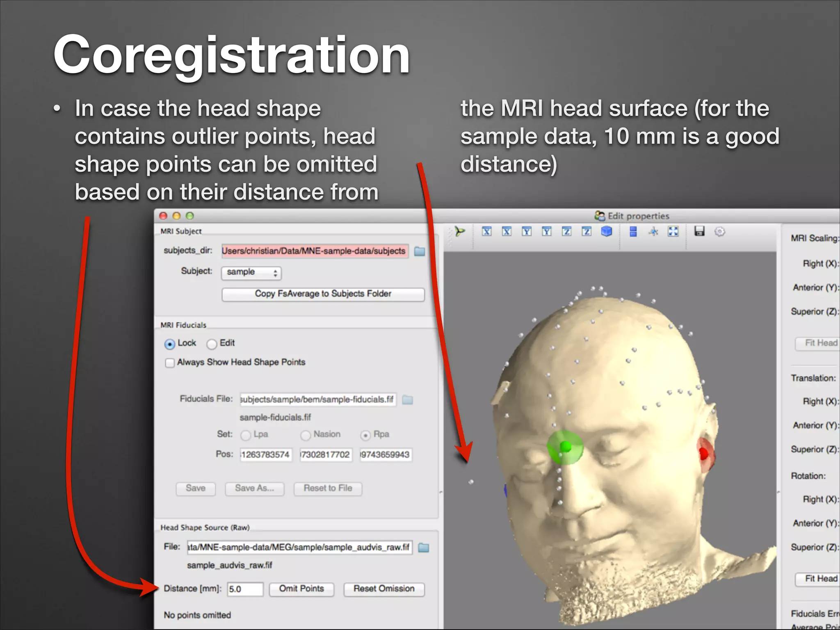Browse folder for subjects_dir path
Viewport: 840px width, 630px height.
[x=420, y=251]
